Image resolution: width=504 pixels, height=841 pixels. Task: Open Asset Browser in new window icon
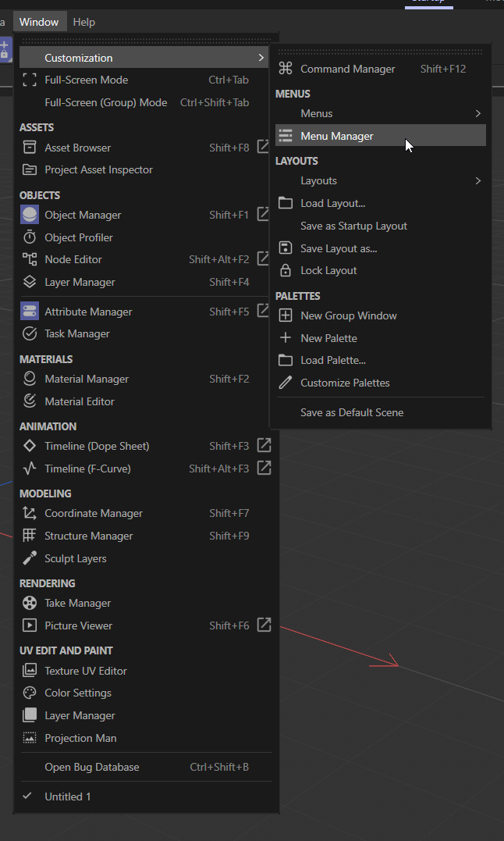(x=264, y=147)
